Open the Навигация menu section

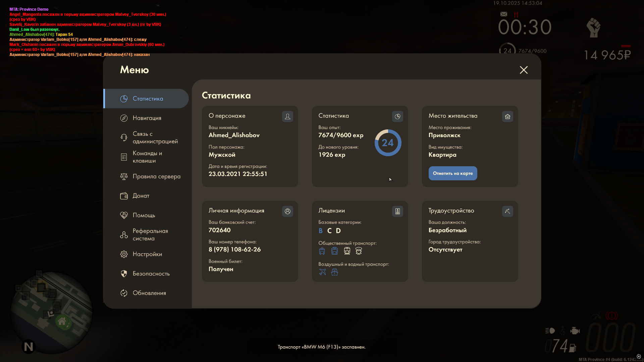coord(147,118)
